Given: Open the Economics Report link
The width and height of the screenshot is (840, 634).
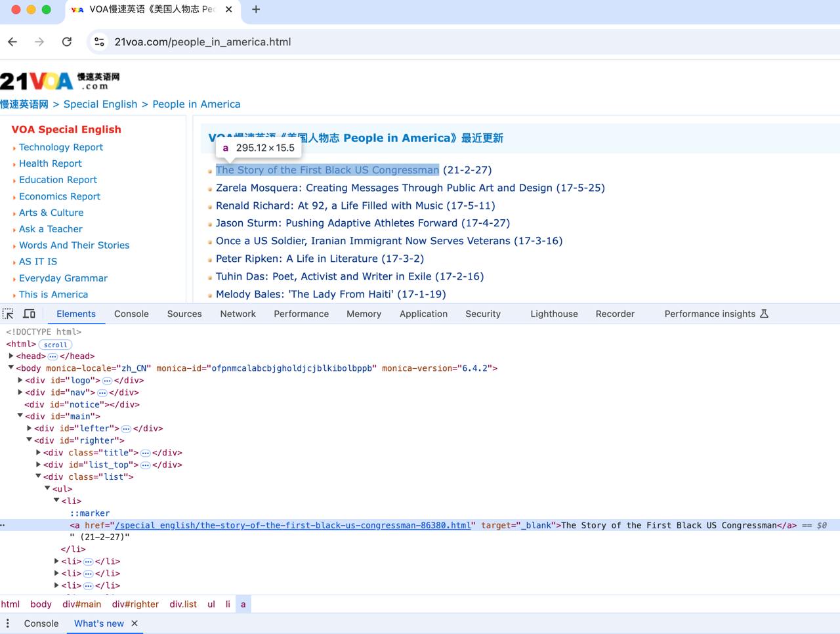Looking at the screenshot, I should point(60,196).
